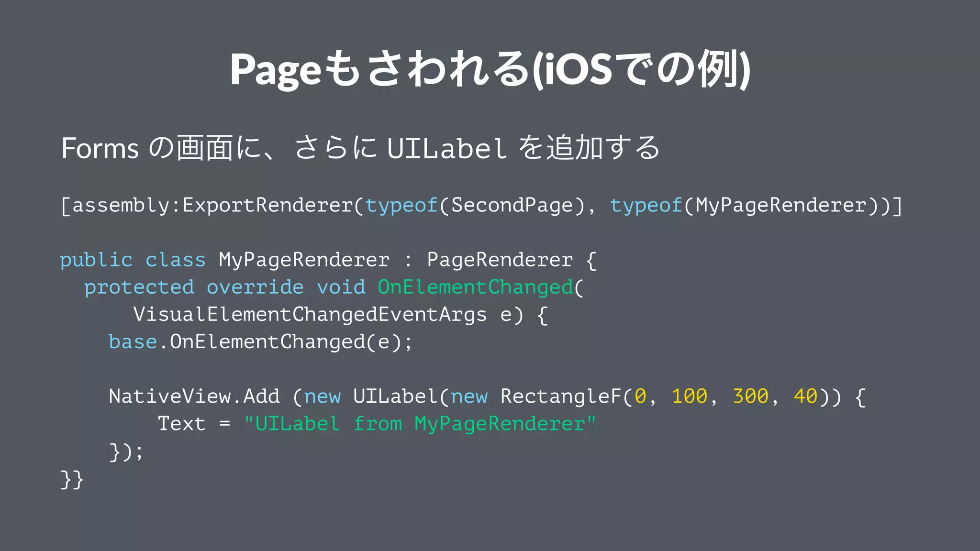
Task: Click the yellow number '100'
Action: [690, 397]
